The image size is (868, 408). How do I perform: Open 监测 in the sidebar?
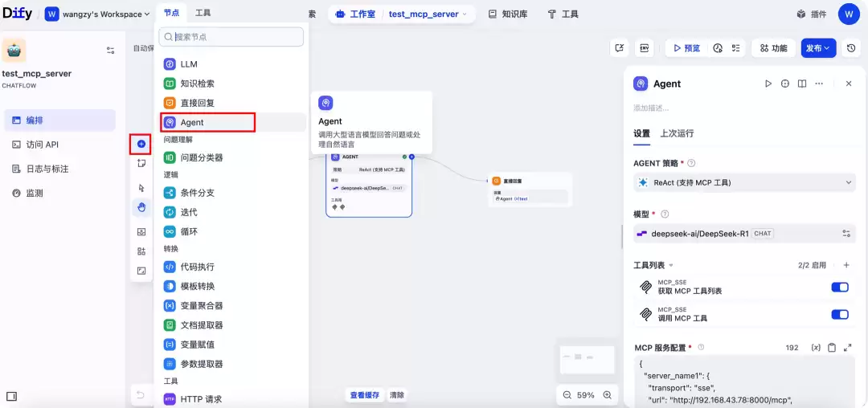pyautogui.click(x=59, y=193)
